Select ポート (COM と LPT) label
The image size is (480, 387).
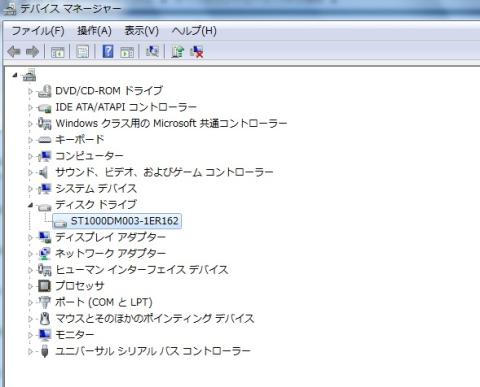tap(104, 302)
